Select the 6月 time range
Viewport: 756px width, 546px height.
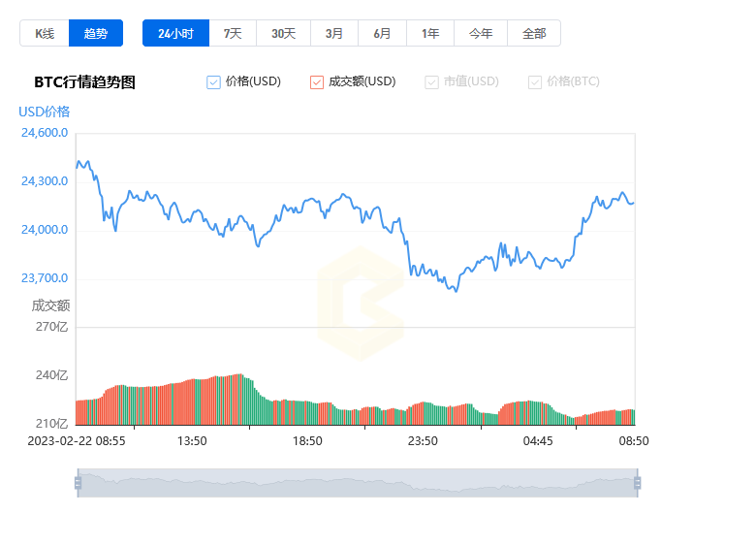tap(382, 33)
